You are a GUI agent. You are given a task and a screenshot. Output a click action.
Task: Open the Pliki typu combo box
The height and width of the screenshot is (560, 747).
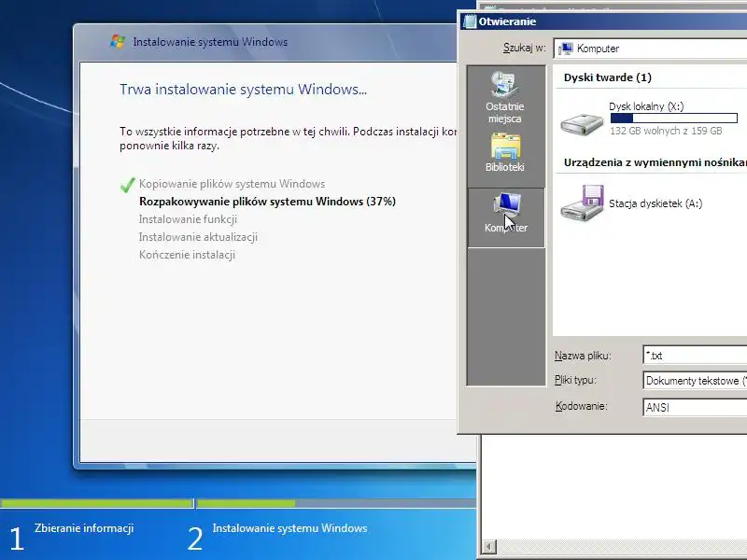(x=695, y=381)
